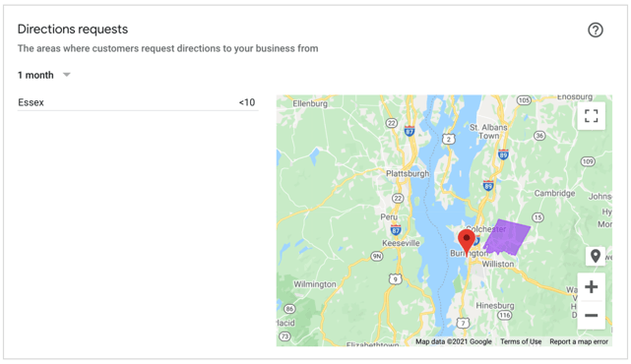Click the zoom out minus button
Viewport: 631px width, 364px height.
pyautogui.click(x=591, y=316)
